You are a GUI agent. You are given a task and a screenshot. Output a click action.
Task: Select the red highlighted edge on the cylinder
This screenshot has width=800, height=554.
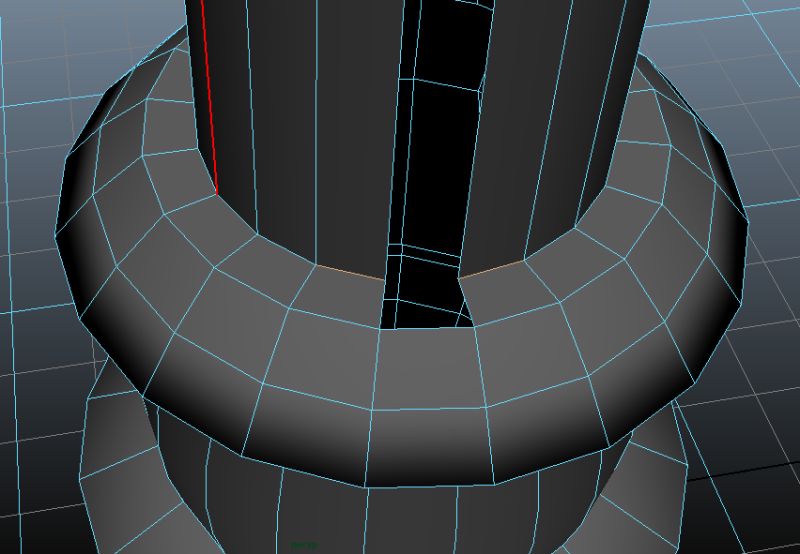(210, 97)
